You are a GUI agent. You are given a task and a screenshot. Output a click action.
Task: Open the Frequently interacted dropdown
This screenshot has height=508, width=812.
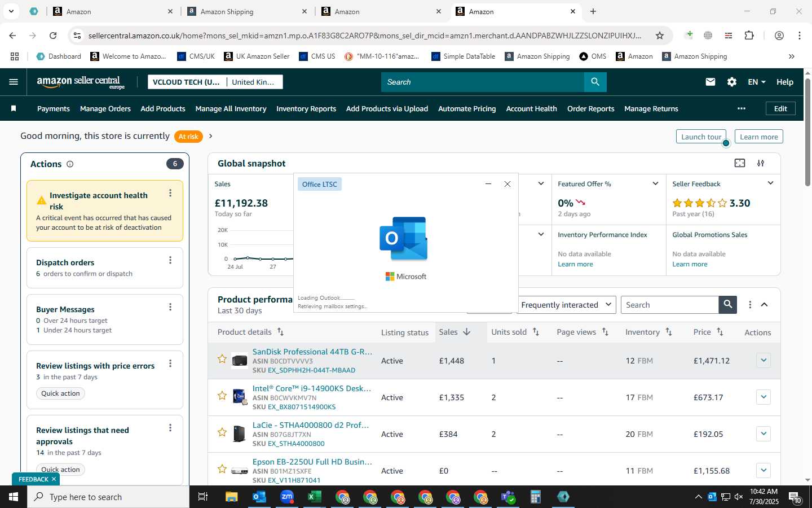coord(566,305)
